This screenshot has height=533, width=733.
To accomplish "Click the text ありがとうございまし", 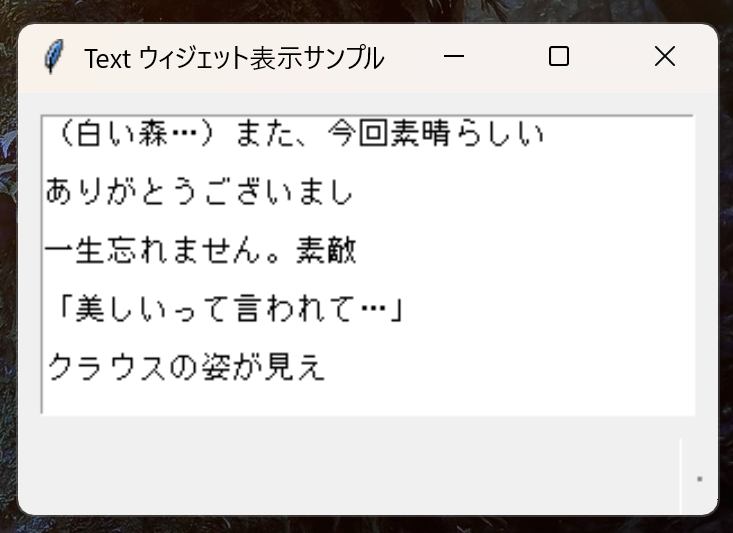I will tap(200, 192).
